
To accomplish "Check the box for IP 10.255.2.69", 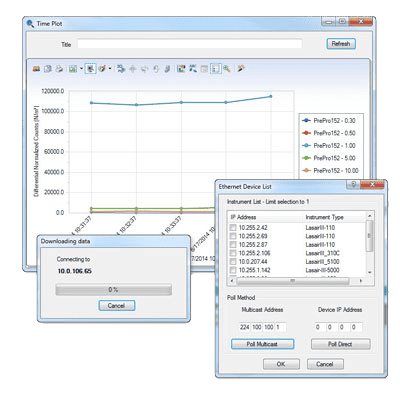I will [x=233, y=236].
